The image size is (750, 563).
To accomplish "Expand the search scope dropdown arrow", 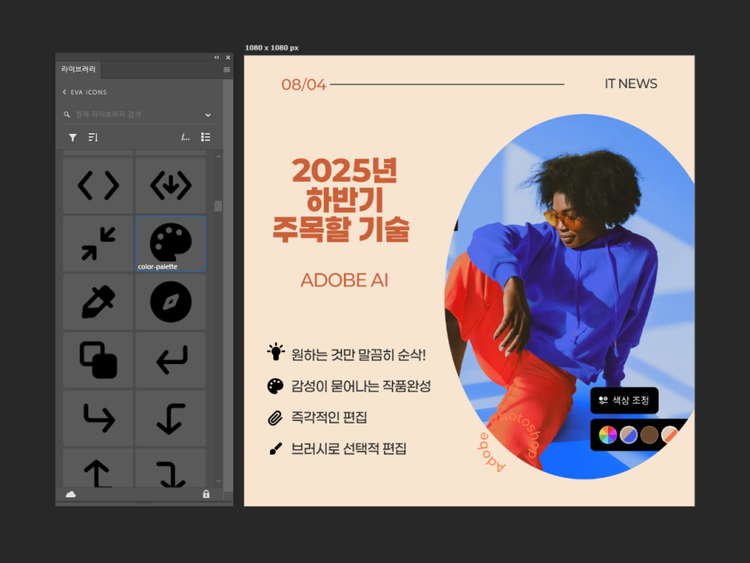I will point(208,115).
